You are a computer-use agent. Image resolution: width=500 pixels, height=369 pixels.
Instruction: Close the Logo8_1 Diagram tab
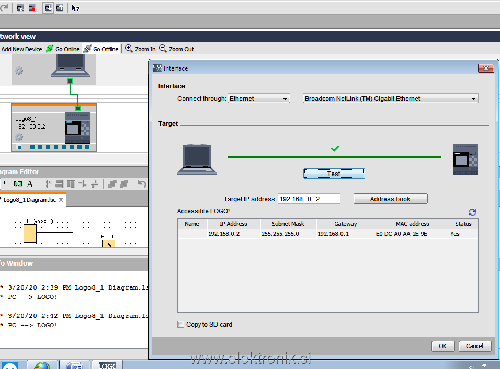tap(61, 200)
